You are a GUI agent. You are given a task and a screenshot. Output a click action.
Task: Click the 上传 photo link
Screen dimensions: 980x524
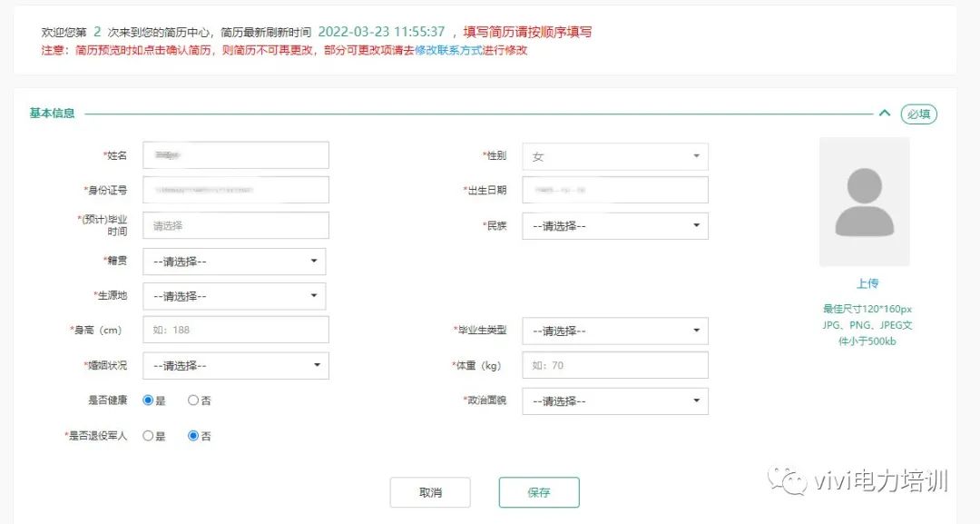[867, 283]
